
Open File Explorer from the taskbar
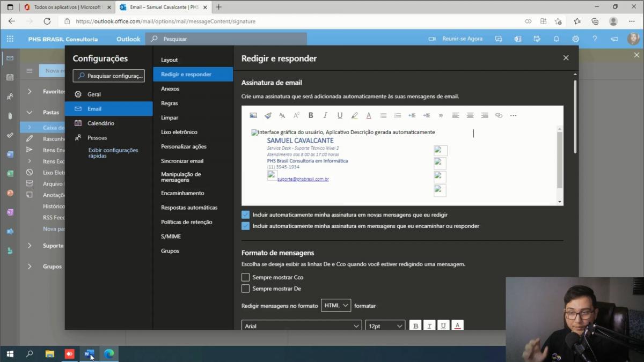pos(49,354)
